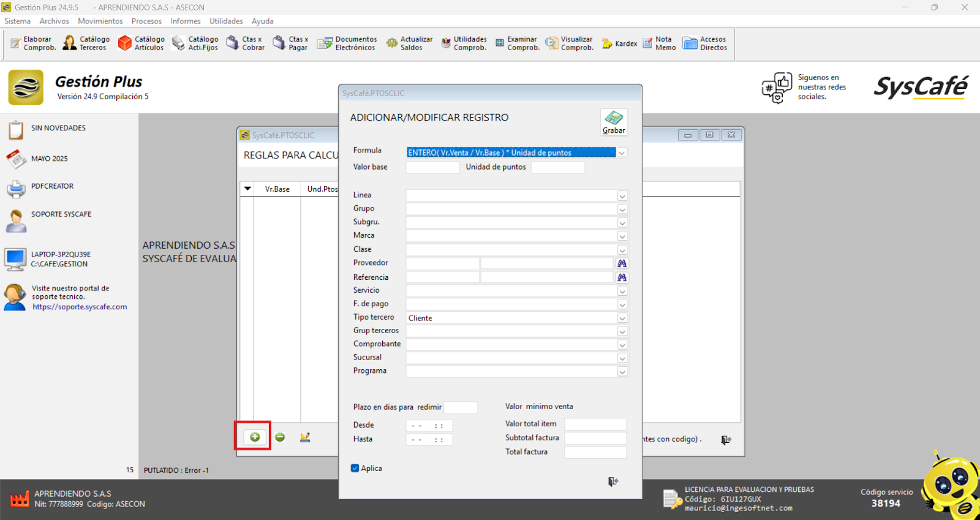Uncheck the Aplica checkbox
980x520 pixels.
click(355, 469)
